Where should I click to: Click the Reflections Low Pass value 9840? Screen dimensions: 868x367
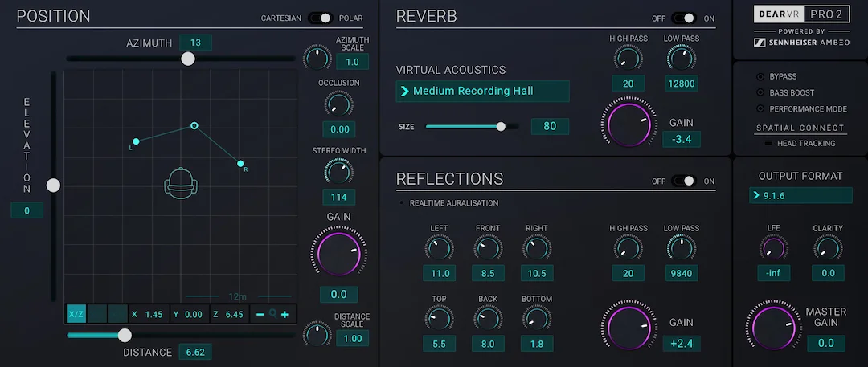point(682,273)
